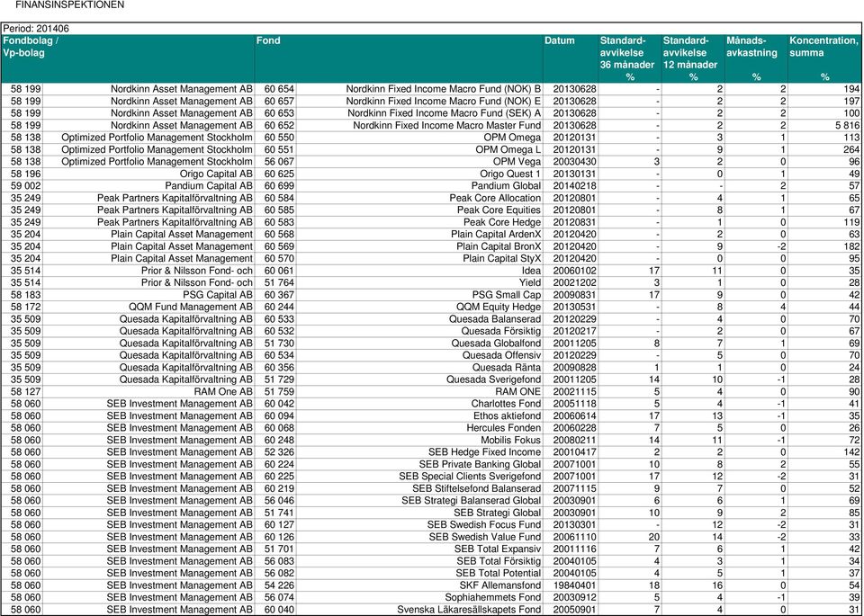
Task: Select the Sophiahemmets Fond row
Action: 431,598
